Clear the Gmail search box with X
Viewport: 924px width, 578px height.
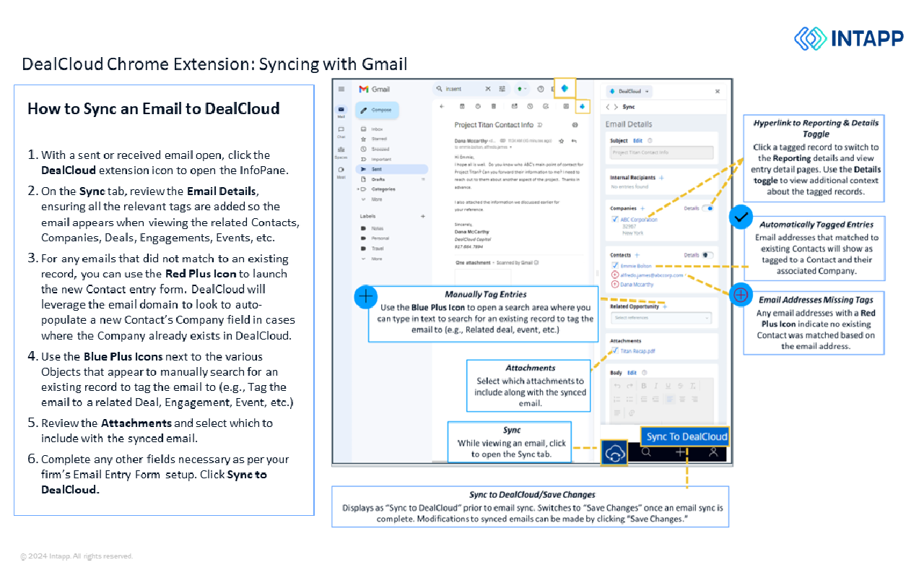[x=488, y=89]
